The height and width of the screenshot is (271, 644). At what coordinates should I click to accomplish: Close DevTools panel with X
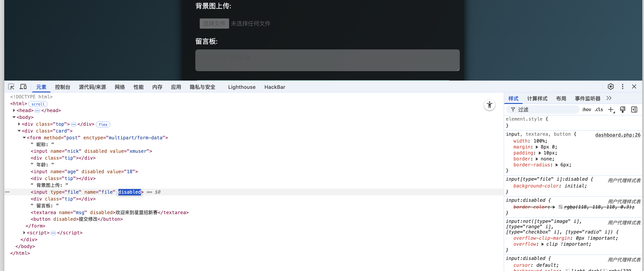point(634,86)
